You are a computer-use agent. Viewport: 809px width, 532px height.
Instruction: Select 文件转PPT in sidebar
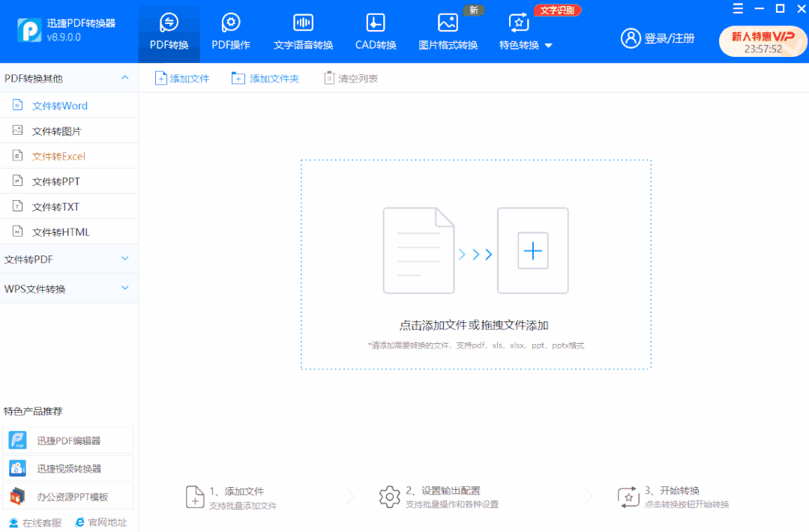[x=69, y=181]
